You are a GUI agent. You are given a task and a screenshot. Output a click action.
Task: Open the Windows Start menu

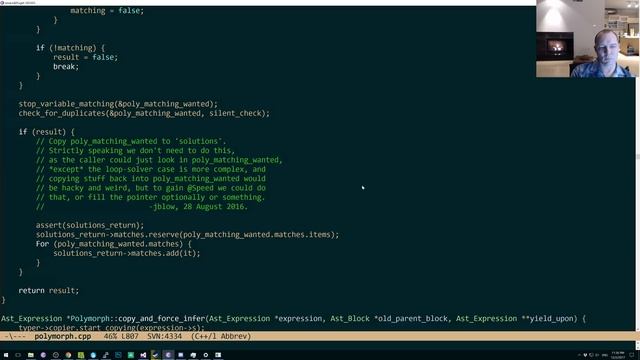pyautogui.click(x=6, y=355)
